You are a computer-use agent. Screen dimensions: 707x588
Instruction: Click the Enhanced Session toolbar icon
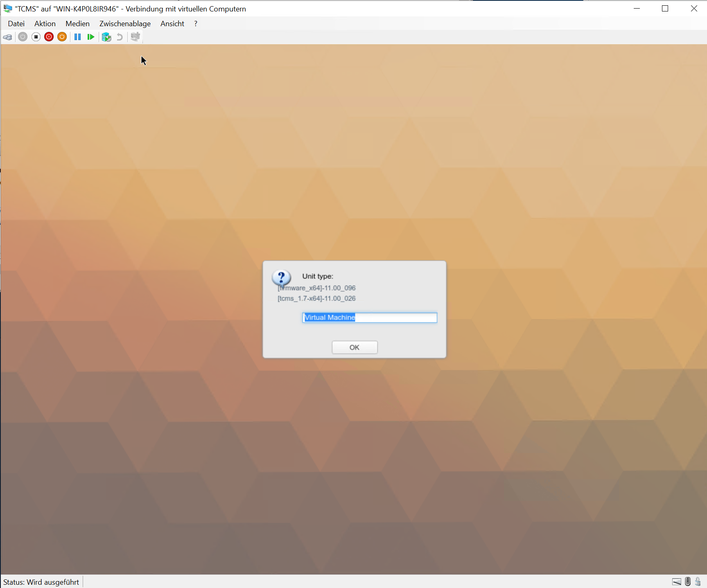tap(135, 37)
